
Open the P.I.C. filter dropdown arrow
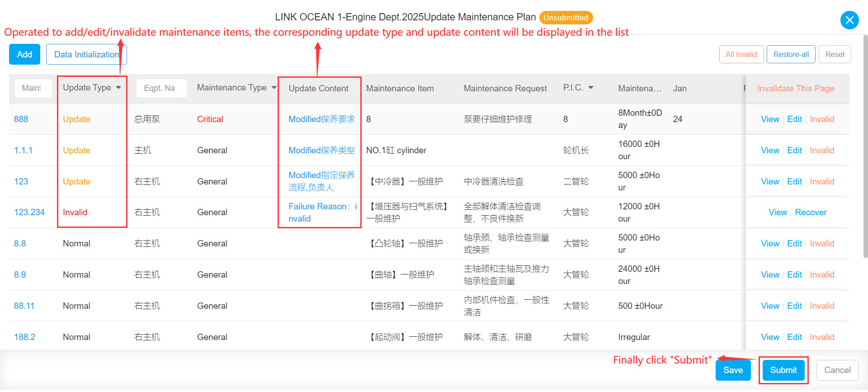tap(591, 88)
